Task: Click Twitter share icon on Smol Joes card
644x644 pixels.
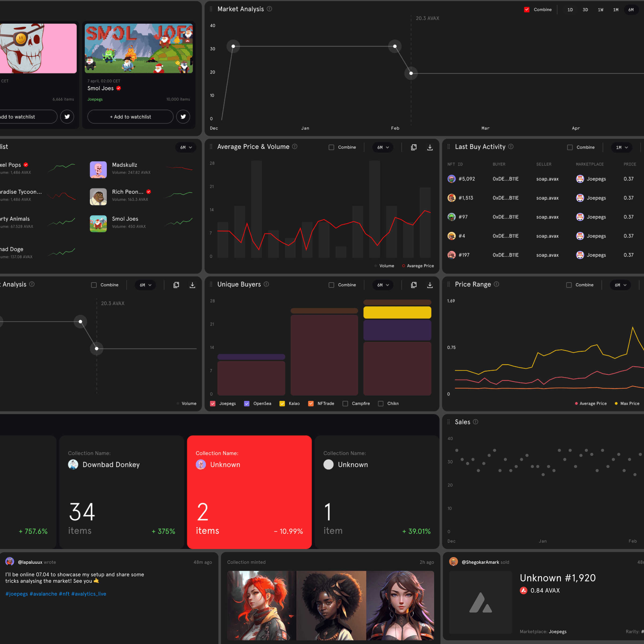Action: [x=183, y=117]
